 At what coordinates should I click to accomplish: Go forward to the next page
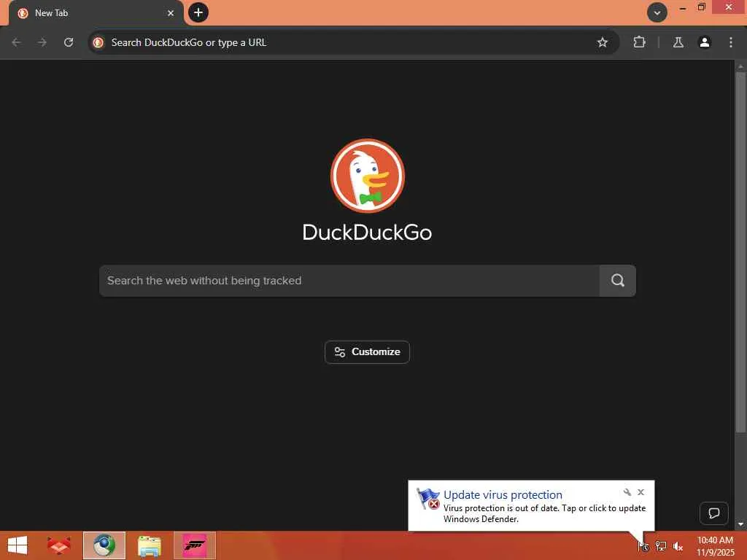pos(42,42)
